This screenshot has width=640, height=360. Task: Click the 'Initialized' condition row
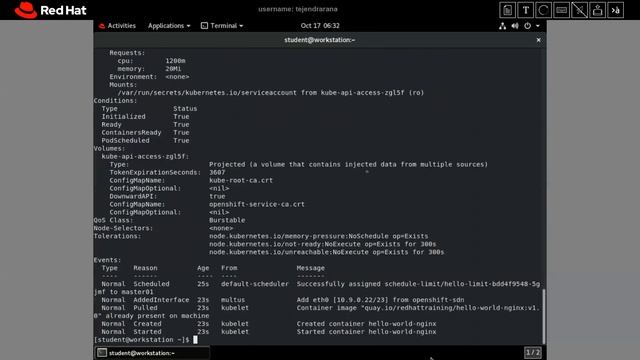pyautogui.click(x=145, y=116)
